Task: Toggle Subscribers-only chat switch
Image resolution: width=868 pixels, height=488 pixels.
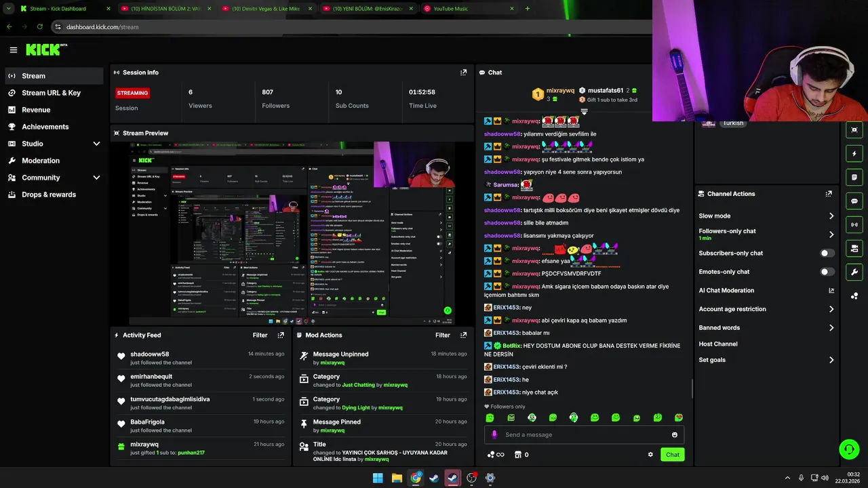Action: 827,253
